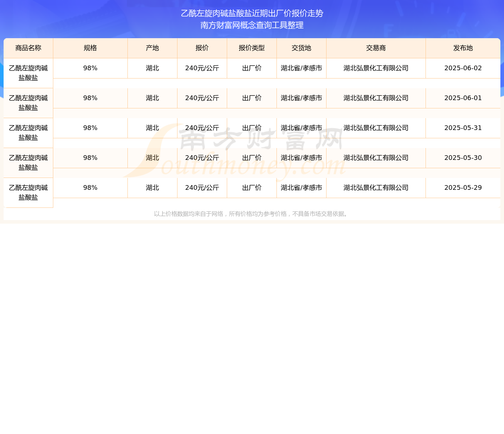Click 出厂价 in the 2025-05-30 row
This screenshot has width=504, height=434.
(x=252, y=158)
